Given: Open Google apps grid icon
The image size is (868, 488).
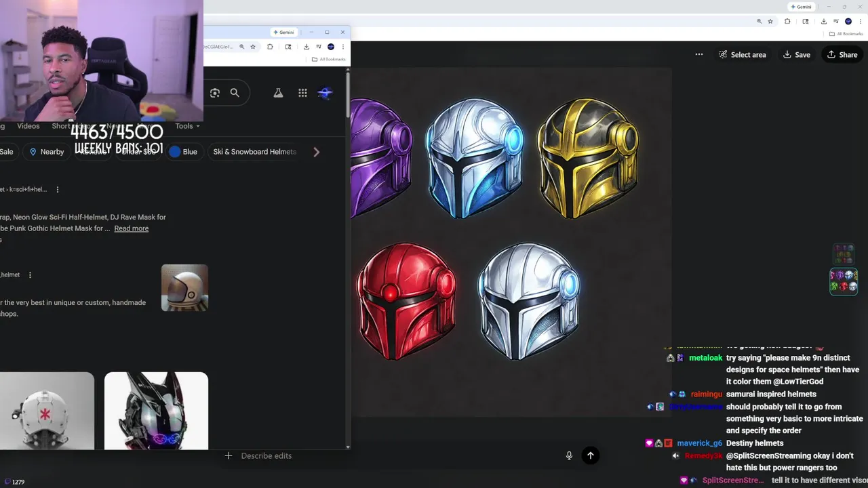Looking at the screenshot, I should 302,93.
